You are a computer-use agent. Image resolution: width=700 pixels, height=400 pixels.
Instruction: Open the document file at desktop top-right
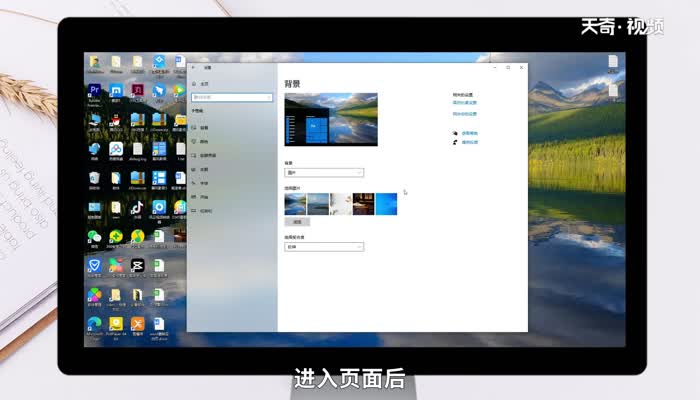pos(613,62)
